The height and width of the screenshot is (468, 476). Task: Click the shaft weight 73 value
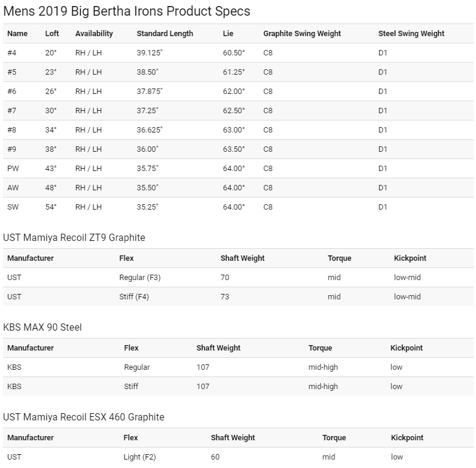tap(225, 296)
